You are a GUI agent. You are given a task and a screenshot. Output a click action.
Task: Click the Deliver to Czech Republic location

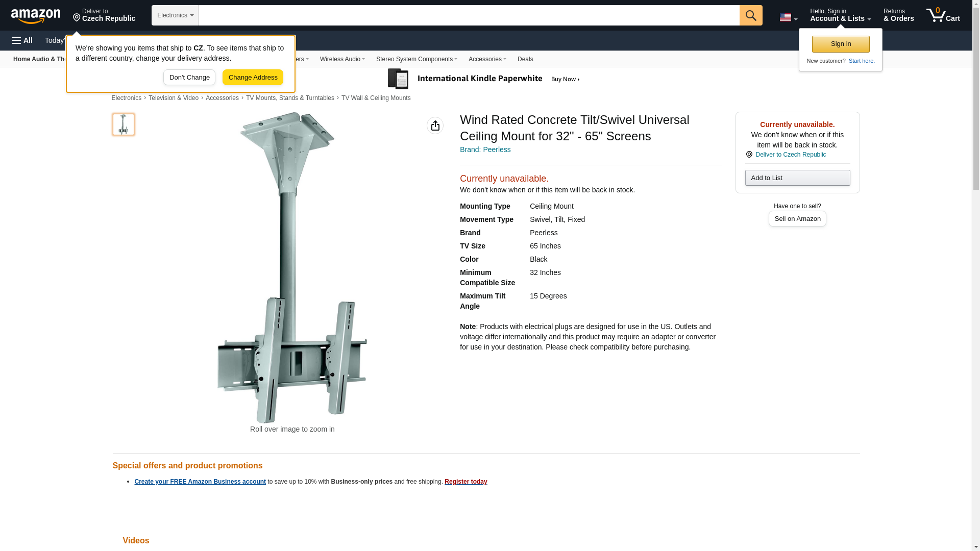click(104, 15)
